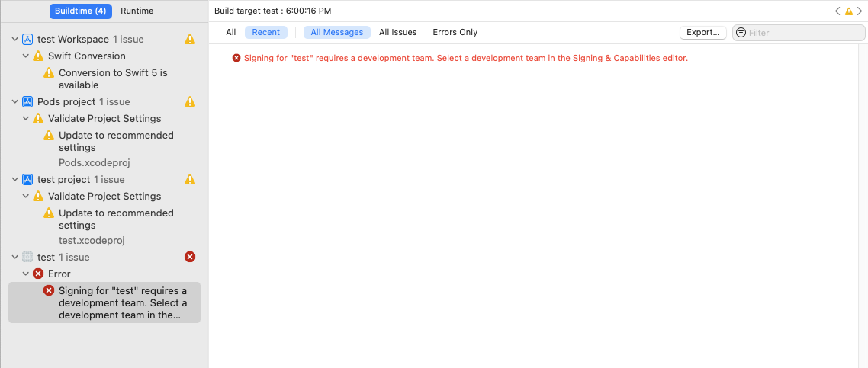Click red error icon beside Error row

coord(38,274)
